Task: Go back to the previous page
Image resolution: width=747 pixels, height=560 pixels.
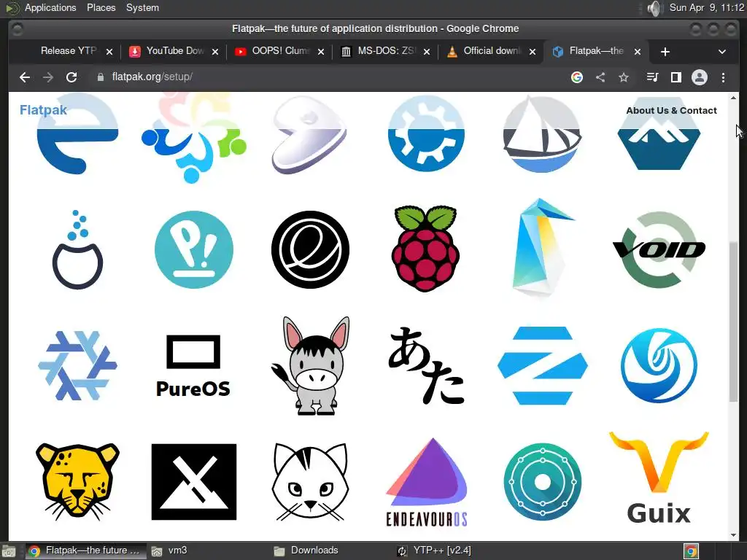Action: tap(25, 77)
